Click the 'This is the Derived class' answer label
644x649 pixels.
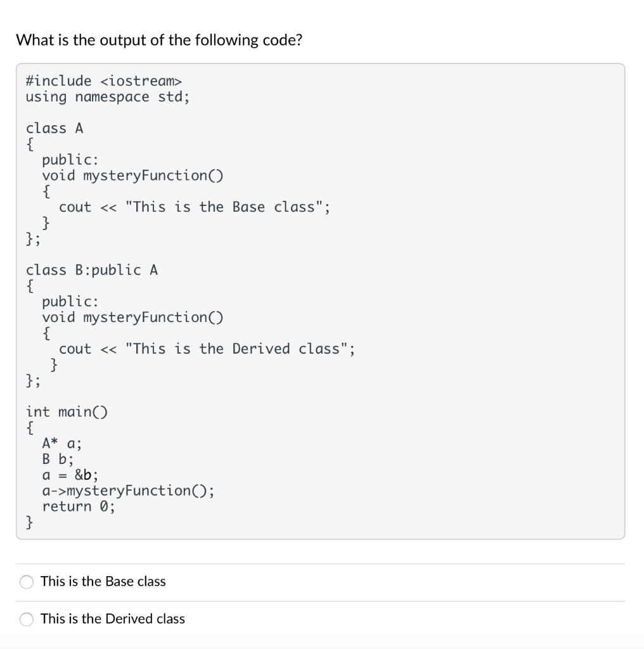point(112,619)
